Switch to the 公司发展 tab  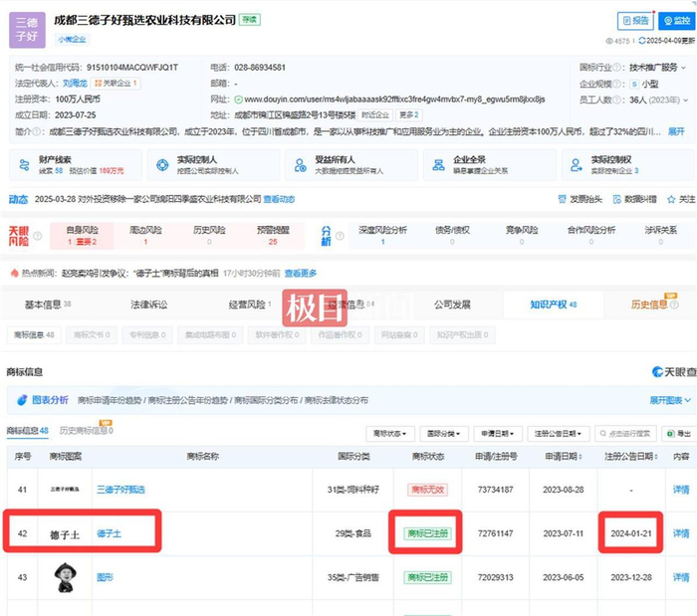[452, 305]
